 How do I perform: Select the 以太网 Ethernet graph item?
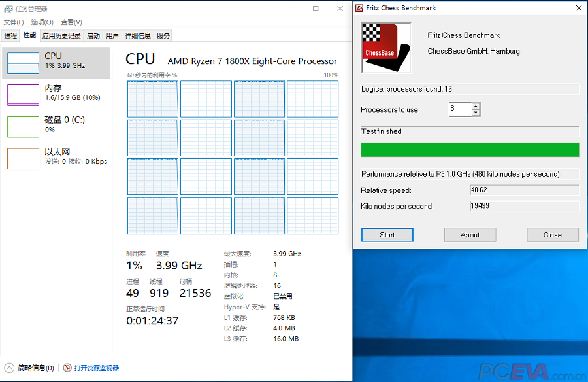pyautogui.click(x=56, y=158)
